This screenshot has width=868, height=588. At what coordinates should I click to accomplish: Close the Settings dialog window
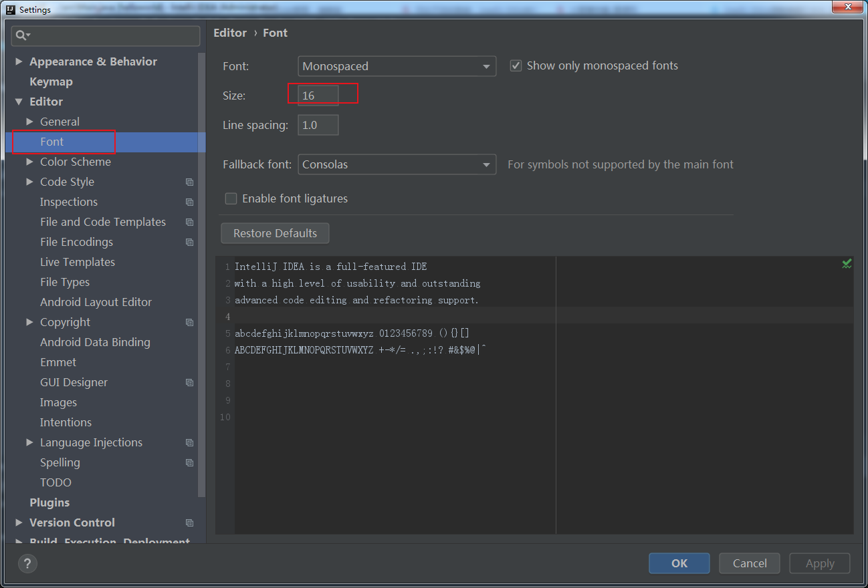tap(847, 7)
